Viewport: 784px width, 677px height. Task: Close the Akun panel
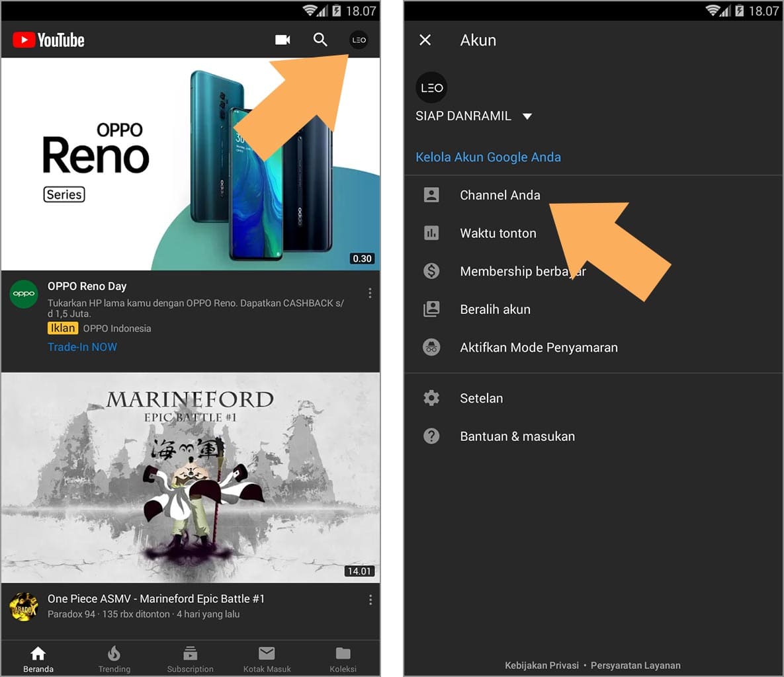pos(425,40)
